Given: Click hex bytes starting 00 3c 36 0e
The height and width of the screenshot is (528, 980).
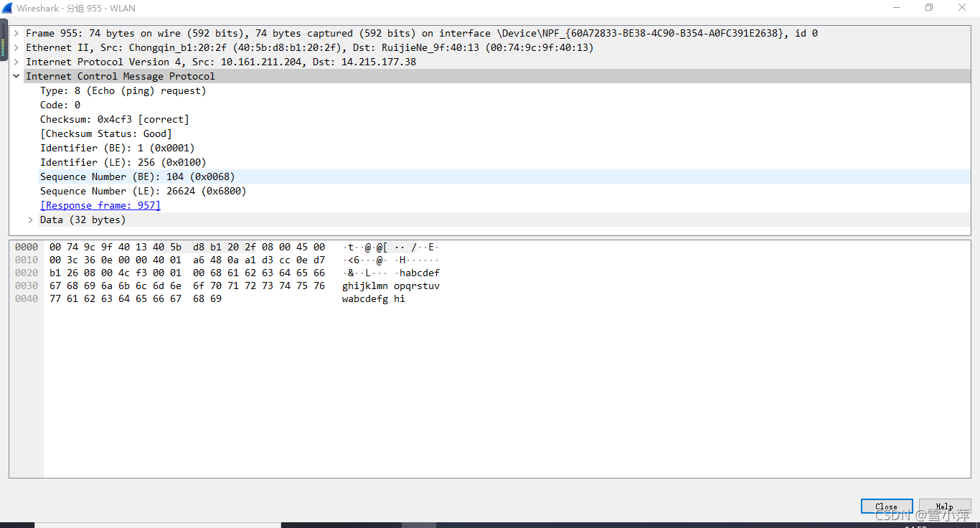Looking at the screenshot, I should (x=187, y=260).
